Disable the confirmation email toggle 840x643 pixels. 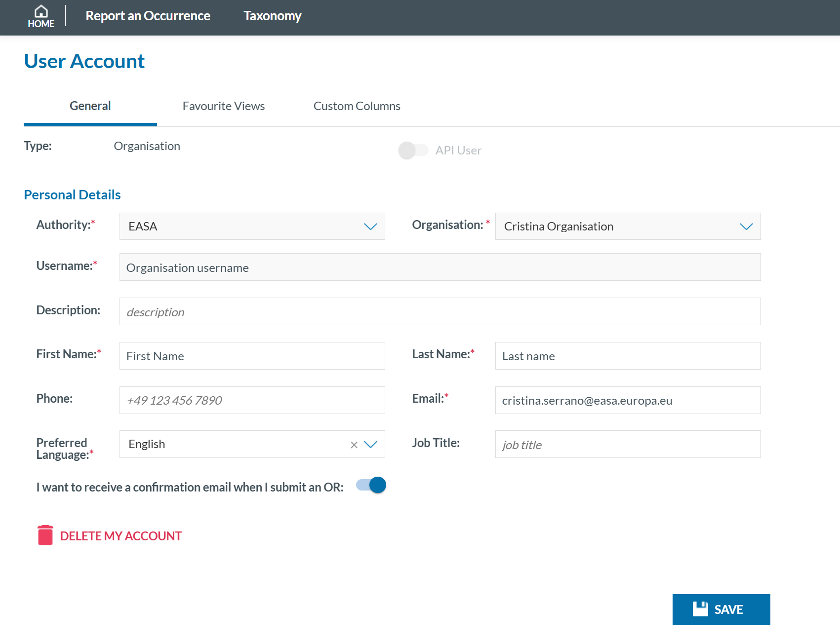pos(371,486)
